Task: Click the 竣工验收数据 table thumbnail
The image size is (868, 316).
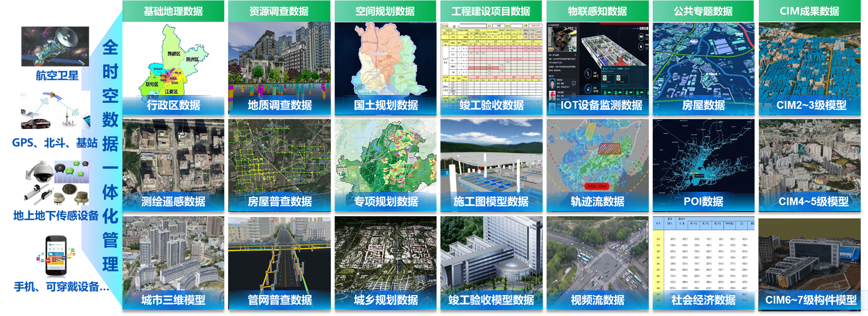Action: [x=491, y=68]
